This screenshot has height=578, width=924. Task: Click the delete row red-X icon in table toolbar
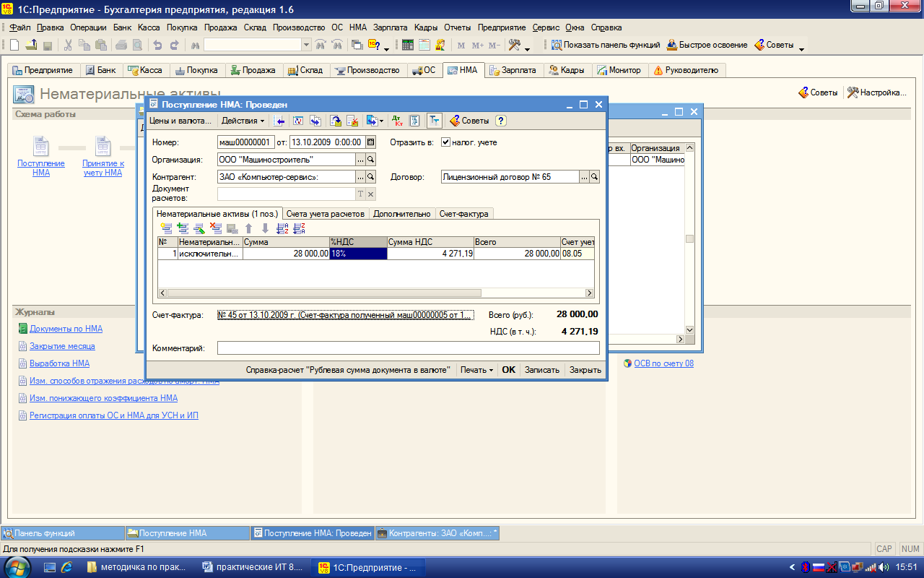(x=216, y=228)
